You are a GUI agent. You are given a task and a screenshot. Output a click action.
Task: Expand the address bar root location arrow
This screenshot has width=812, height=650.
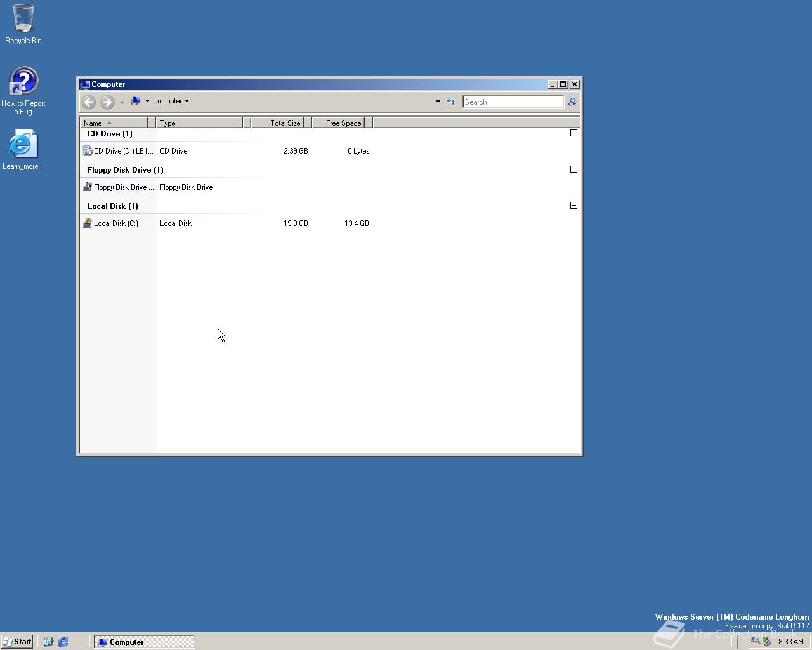(147, 101)
